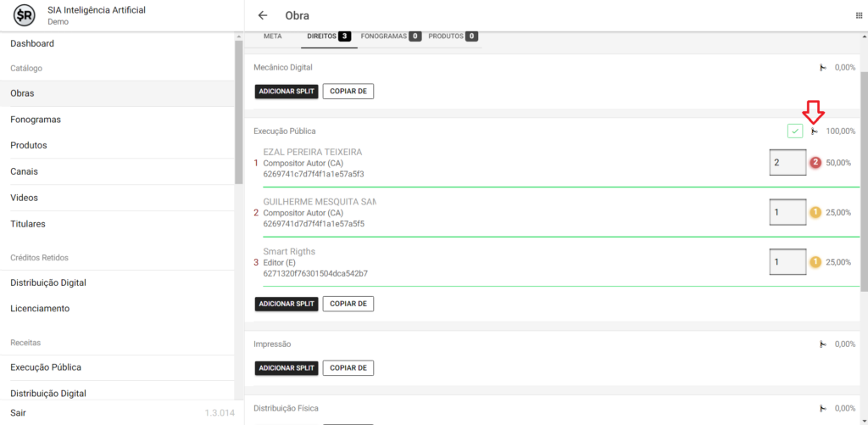Click the flag icon in Impressão row
The width and height of the screenshot is (868, 425).
tap(821, 344)
